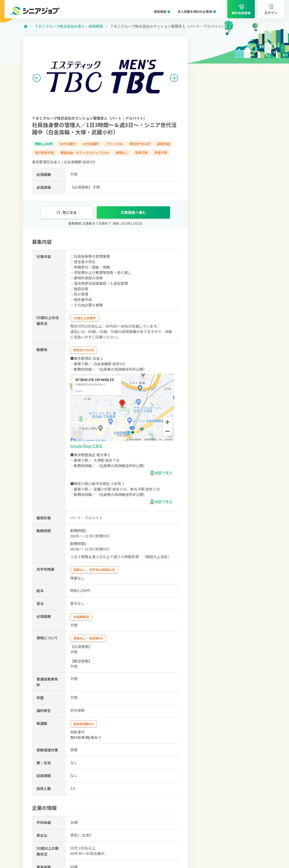This screenshot has width=289, height=868.
Task: Click the 残業なし tag near title
Action: 122,153
